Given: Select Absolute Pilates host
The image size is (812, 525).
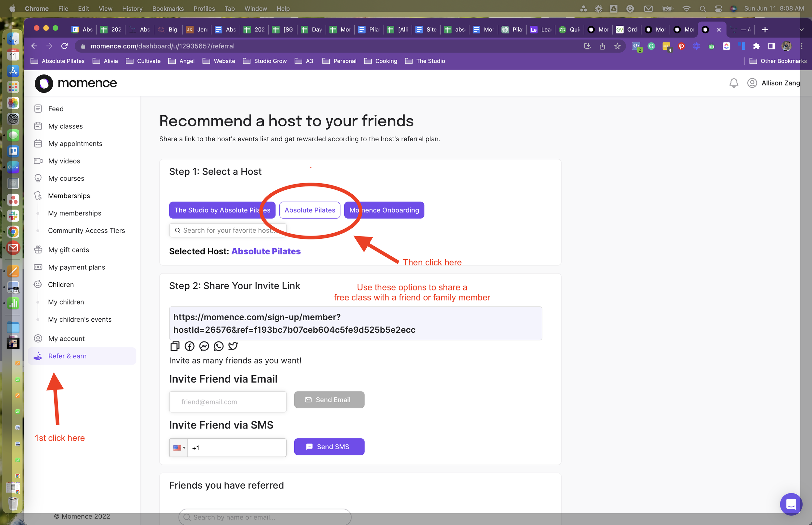Looking at the screenshot, I should [310, 210].
